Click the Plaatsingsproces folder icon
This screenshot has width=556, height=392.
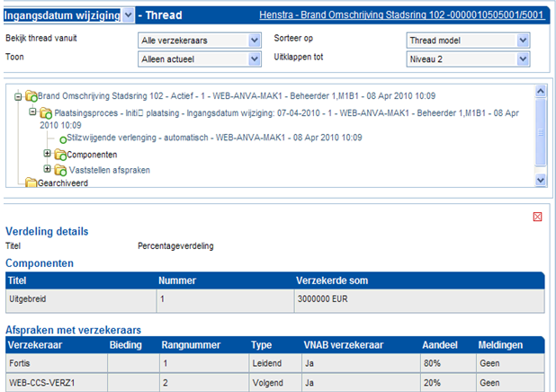click(45, 112)
